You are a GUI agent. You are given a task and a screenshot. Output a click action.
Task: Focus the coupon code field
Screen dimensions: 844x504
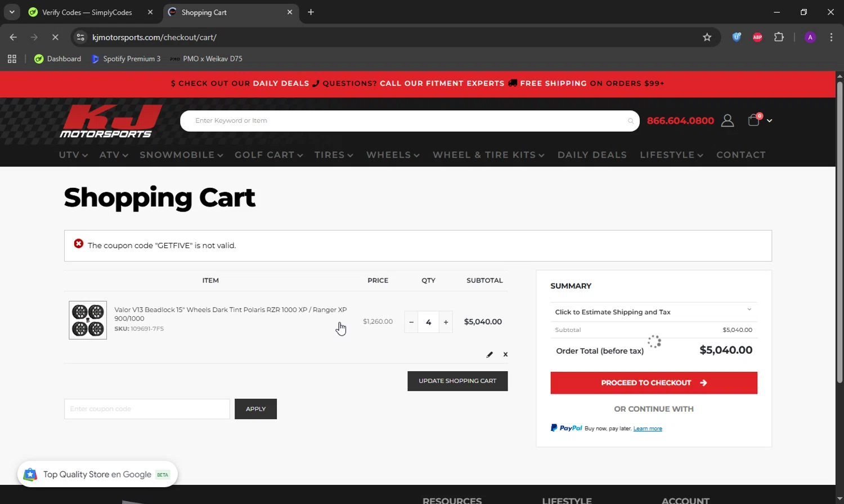tap(147, 409)
